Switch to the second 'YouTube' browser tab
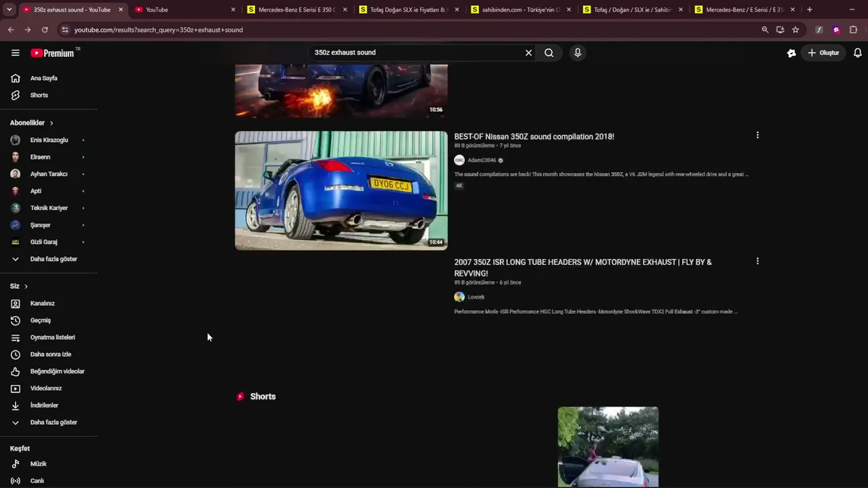This screenshot has width=868, height=488. (185, 9)
